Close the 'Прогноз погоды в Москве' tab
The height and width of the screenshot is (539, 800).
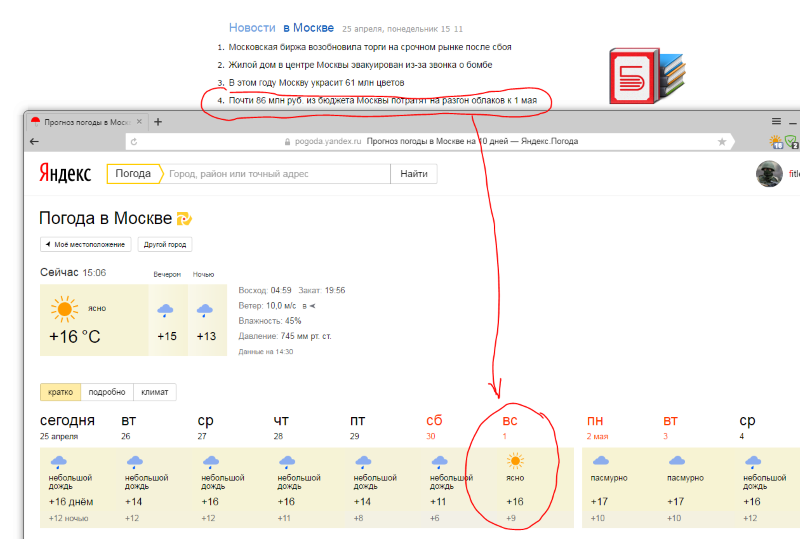point(139,121)
